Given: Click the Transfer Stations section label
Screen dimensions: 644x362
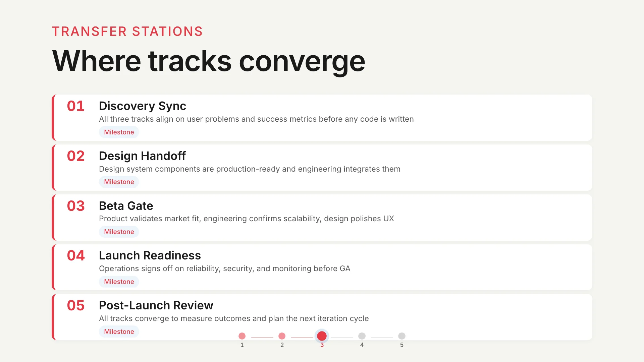Looking at the screenshot, I should coord(127,32).
